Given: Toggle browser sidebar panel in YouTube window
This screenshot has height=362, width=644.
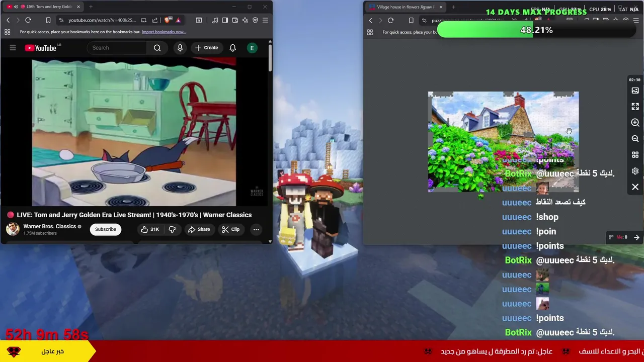Looking at the screenshot, I should pyautogui.click(x=225, y=20).
